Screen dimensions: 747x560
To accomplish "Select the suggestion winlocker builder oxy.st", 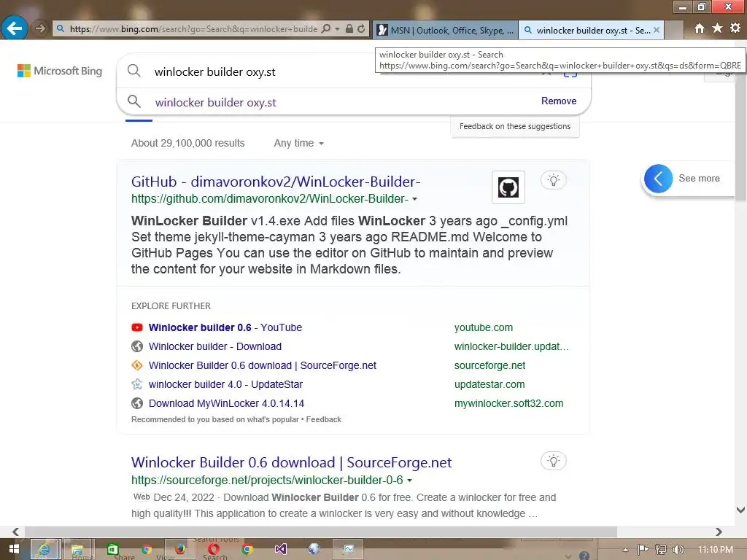I will [x=215, y=102].
